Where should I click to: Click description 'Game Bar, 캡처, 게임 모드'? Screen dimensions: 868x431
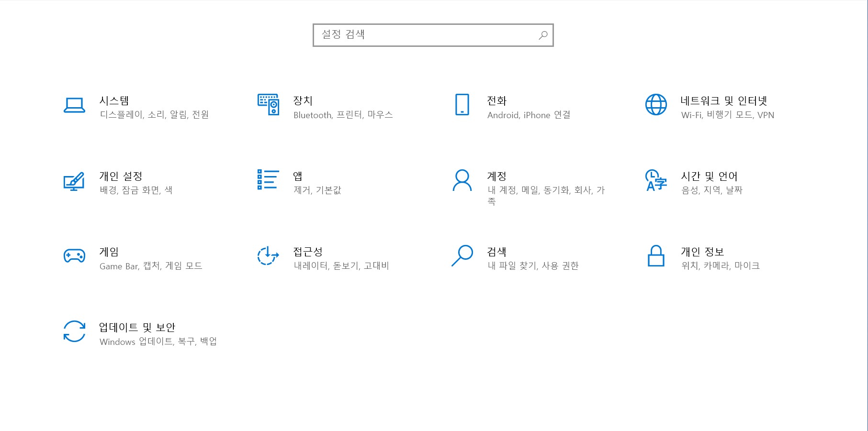coord(151,266)
